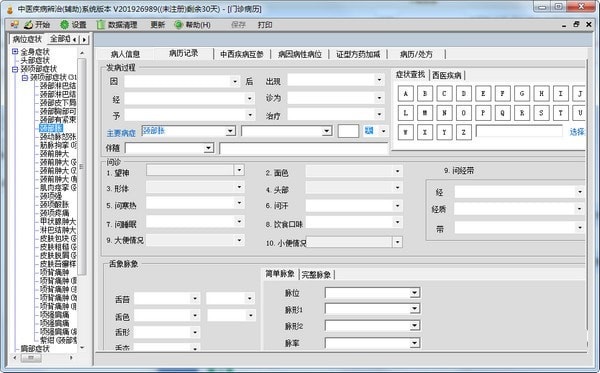The height and width of the screenshot is (373, 600).
Task: Open the 出现 dropdown
Action: [x=379, y=80]
